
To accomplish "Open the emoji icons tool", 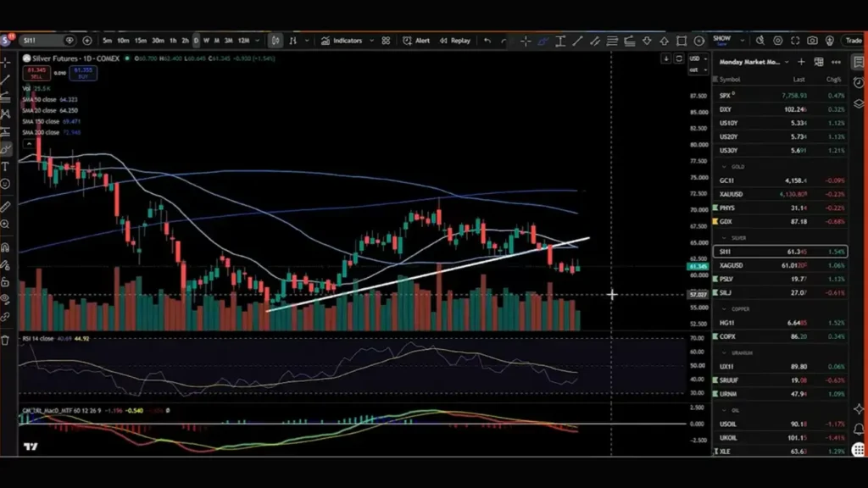I will (6, 184).
